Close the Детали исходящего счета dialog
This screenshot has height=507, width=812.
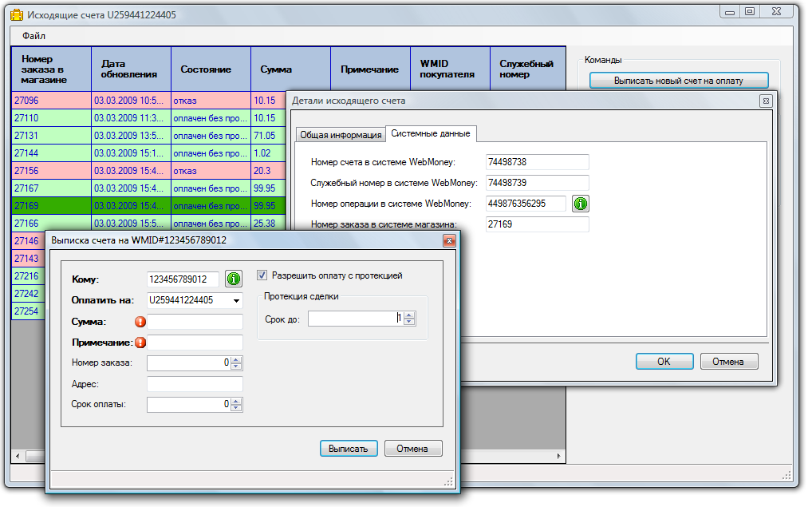click(x=765, y=101)
